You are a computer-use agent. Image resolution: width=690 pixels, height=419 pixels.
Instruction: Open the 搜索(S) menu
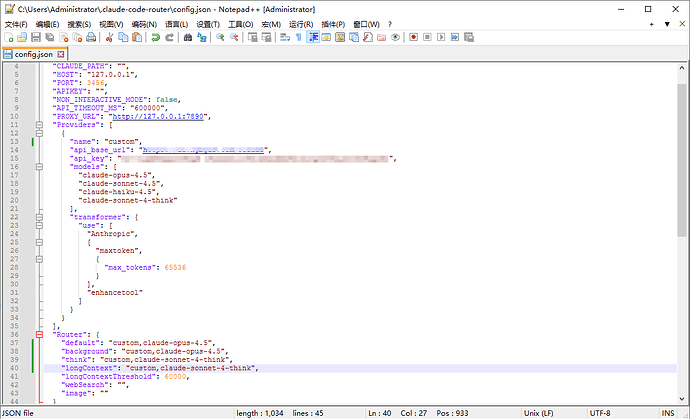click(x=79, y=24)
